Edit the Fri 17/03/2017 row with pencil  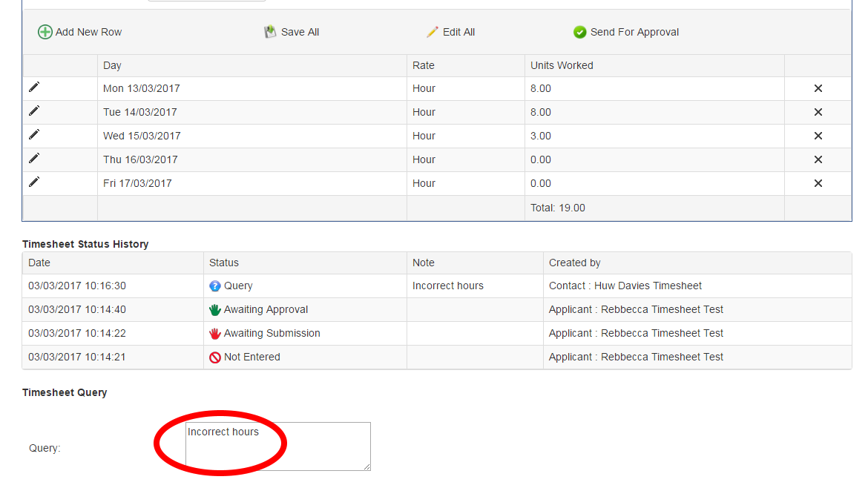coord(34,182)
